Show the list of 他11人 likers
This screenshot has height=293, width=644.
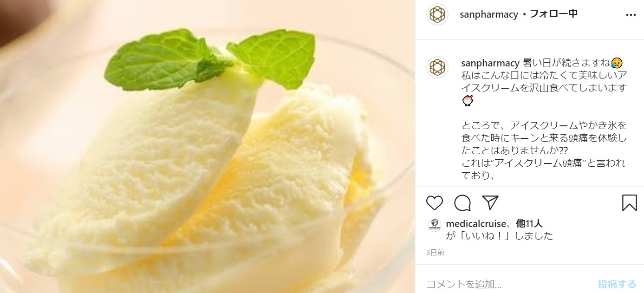click(530, 224)
